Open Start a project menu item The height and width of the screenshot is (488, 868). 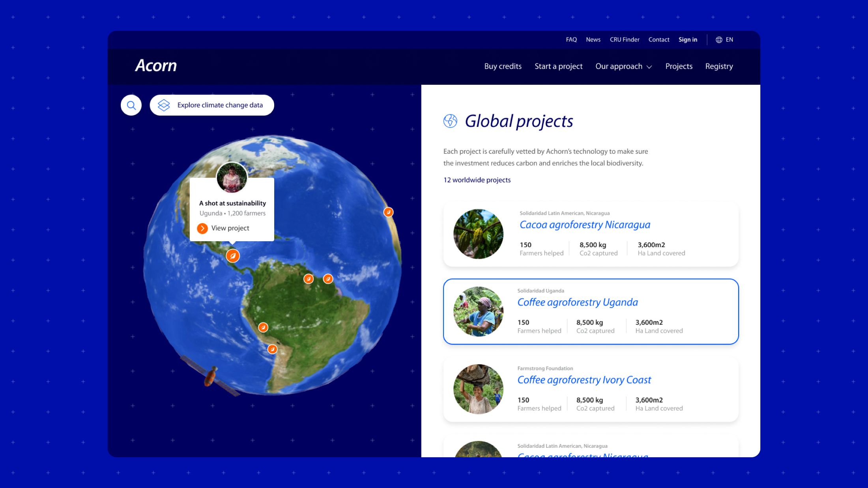[x=558, y=66]
